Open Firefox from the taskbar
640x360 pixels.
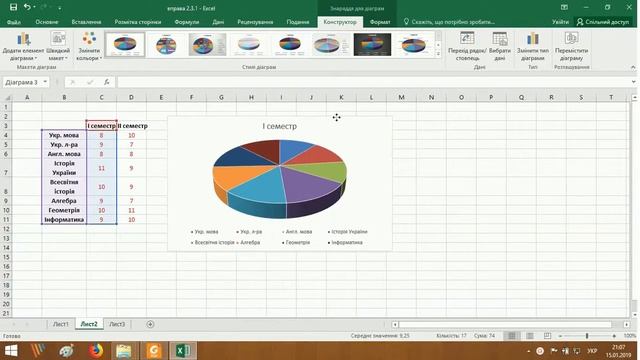click(96, 351)
